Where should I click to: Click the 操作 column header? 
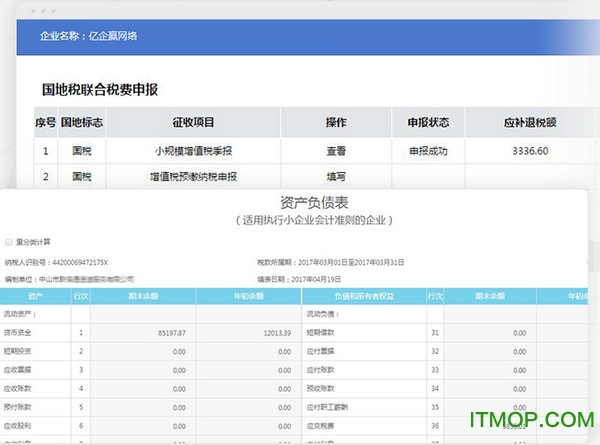(x=336, y=123)
